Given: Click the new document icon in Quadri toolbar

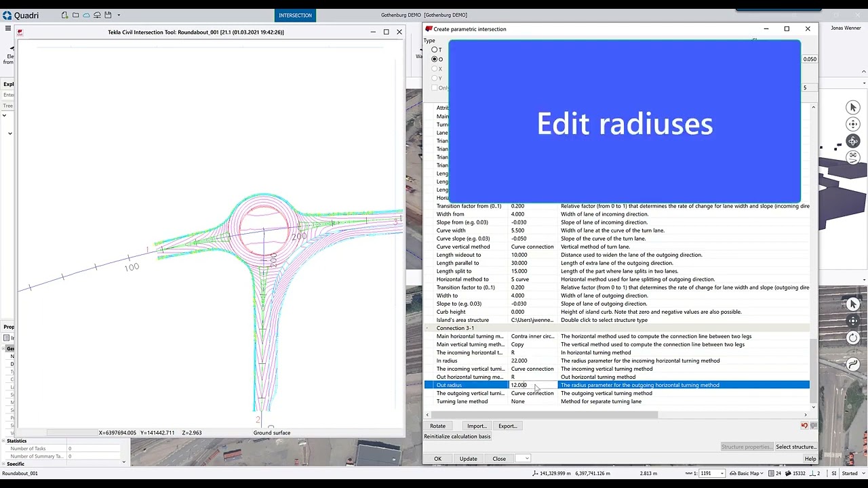Looking at the screenshot, I should (x=64, y=15).
